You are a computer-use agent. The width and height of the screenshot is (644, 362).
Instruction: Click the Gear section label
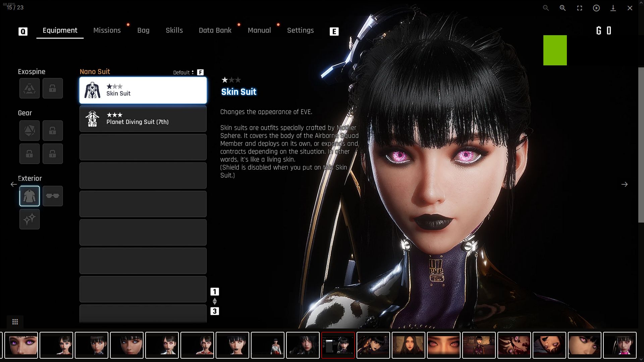pos(25,113)
